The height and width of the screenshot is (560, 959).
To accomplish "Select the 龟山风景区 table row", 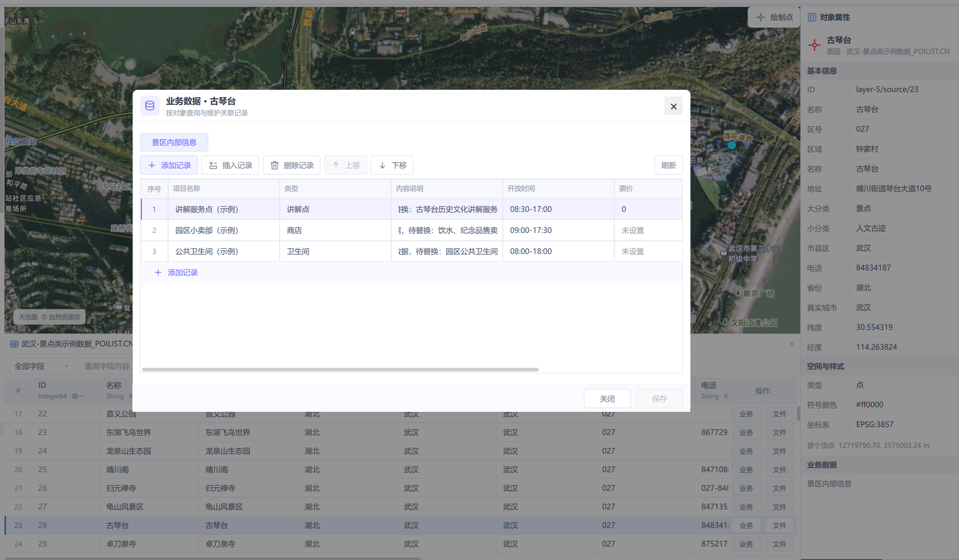I will pos(400,507).
